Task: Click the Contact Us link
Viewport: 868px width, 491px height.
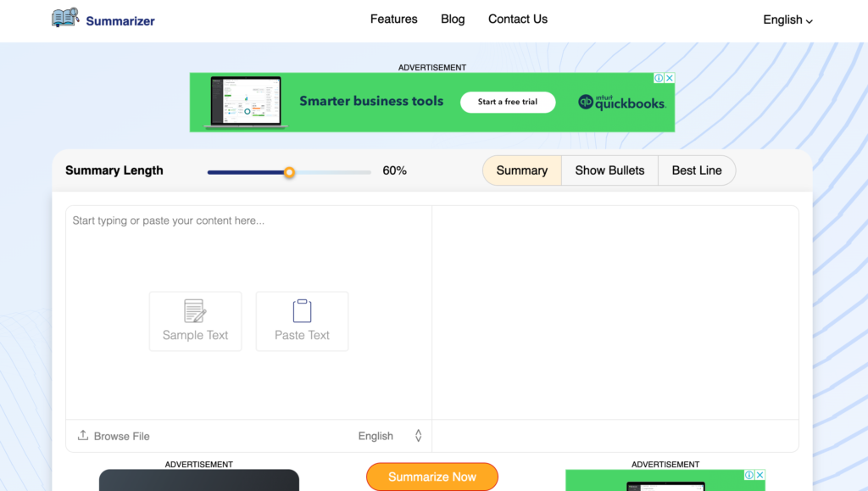Action: pos(517,19)
